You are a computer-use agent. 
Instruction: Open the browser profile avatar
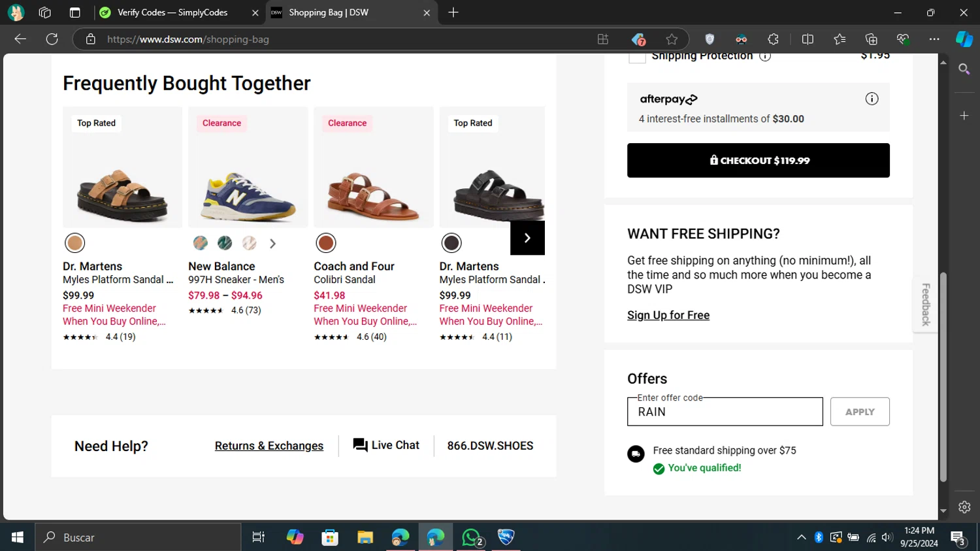[x=16, y=12]
